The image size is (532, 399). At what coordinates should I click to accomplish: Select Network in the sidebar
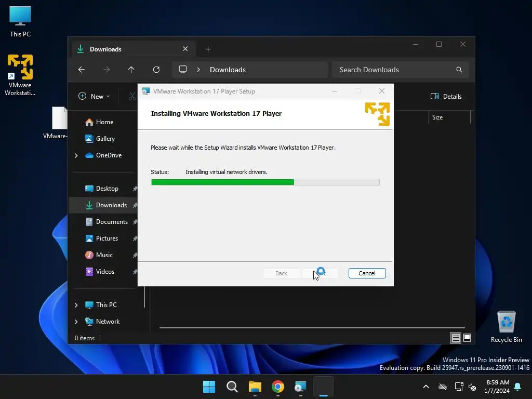click(x=107, y=321)
